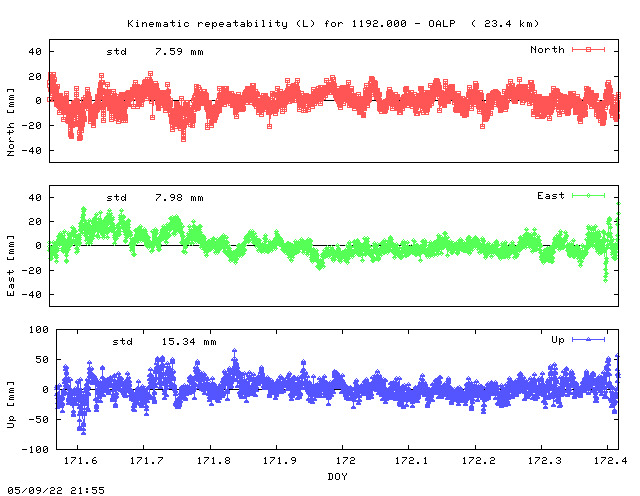The height and width of the screenshot is (496, 640).
Task: Click the 172.2 x-axis tick label
Action: tap(478, 461)
